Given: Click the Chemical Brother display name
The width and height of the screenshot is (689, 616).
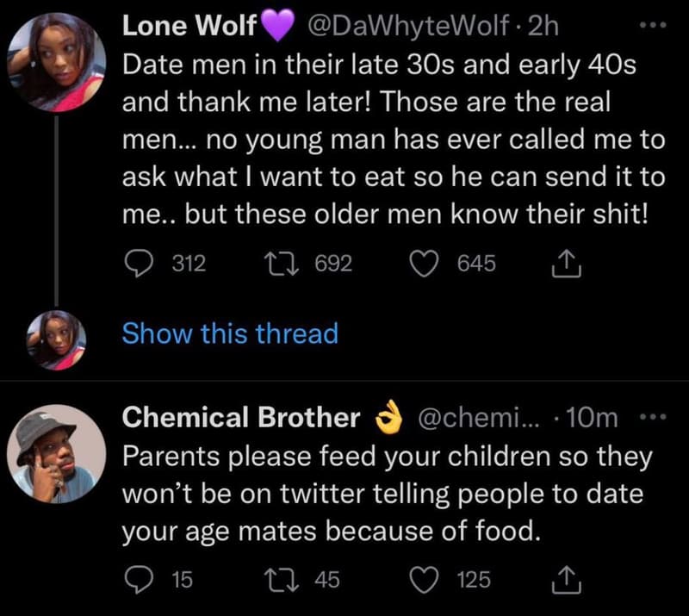Looking at the screenshot, I should (x=241, y=418).
